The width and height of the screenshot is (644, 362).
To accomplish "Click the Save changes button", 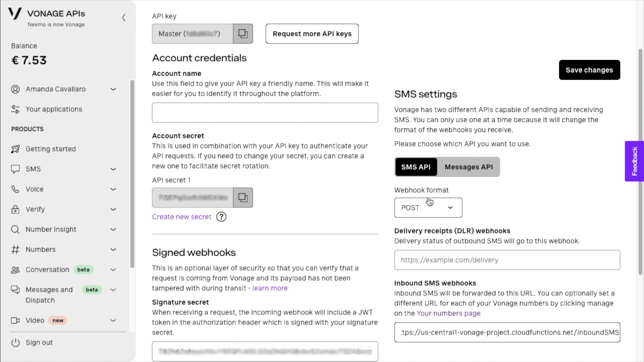I will pyautogui.click(x=589, y=70).
